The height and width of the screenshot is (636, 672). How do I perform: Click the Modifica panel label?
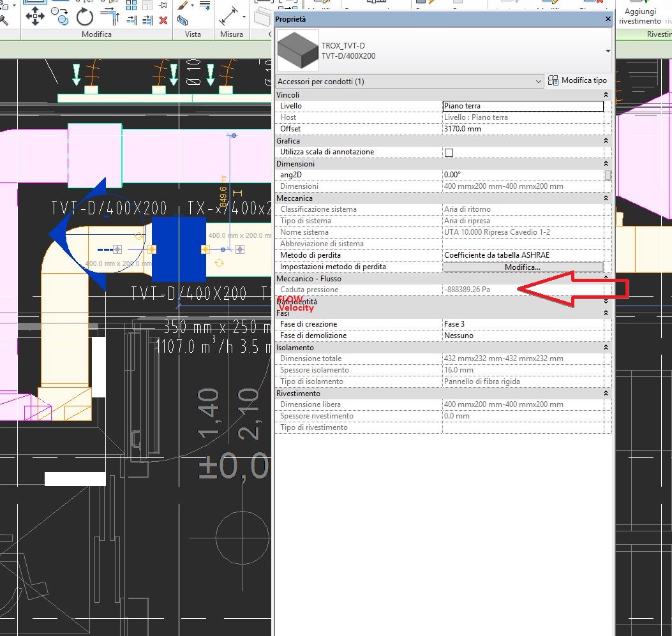click(96, 34)
